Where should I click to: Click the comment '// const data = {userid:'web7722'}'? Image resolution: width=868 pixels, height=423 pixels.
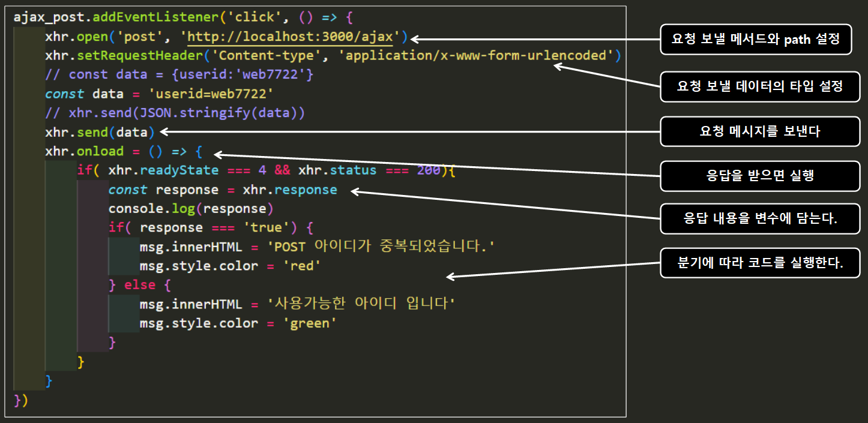click(x=179, y=75)
